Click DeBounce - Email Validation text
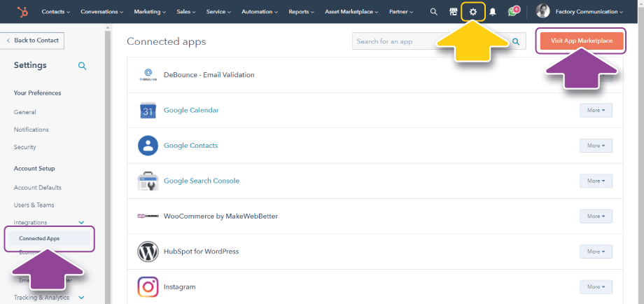The height and width of the screenshot is (304, 644). (x=209, y=75)
